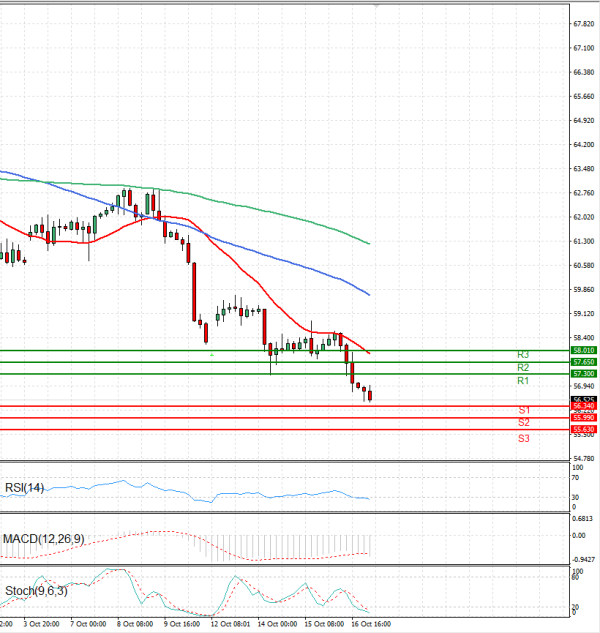Select the 57.650 green price tag
The height and width of the screenshot is (633, 600).
click(x=584, y=362)
